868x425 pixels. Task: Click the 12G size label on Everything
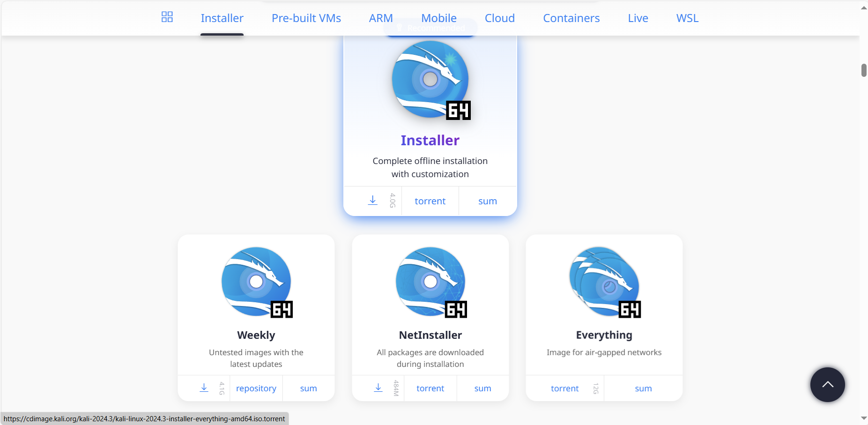tap(596, 388)
